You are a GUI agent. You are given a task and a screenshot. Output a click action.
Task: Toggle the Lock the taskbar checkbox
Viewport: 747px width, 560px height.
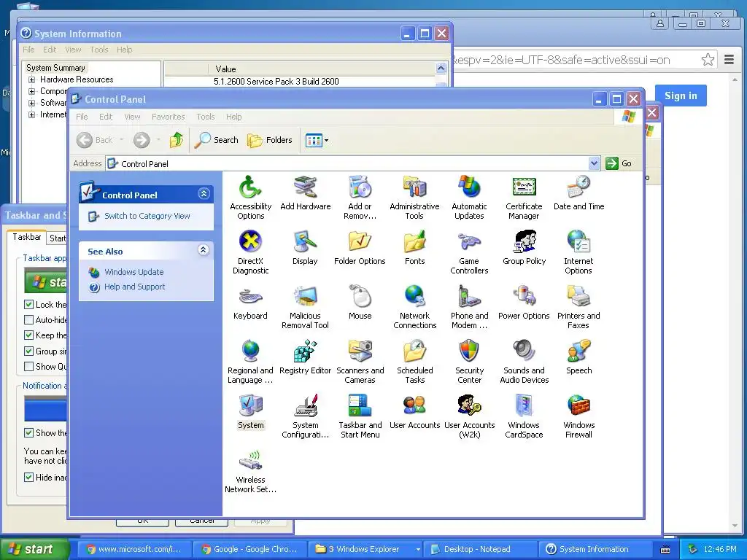pos(28,304)
